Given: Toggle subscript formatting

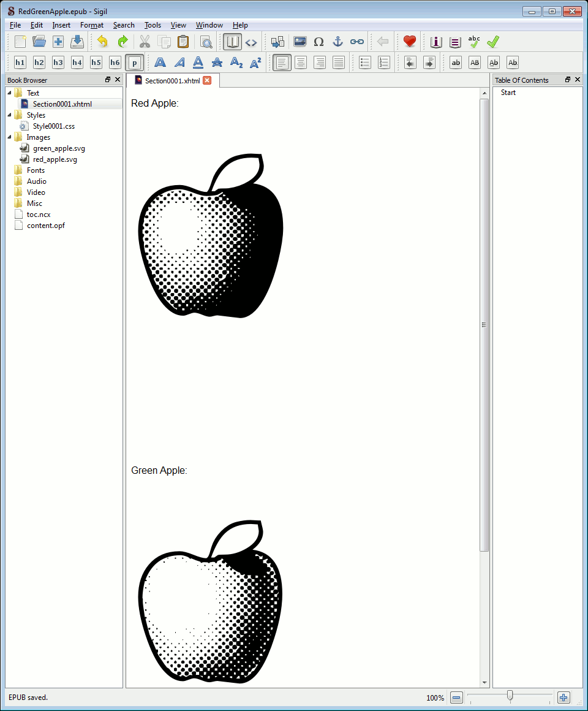Looking at the screenshot, I should 236,63.
